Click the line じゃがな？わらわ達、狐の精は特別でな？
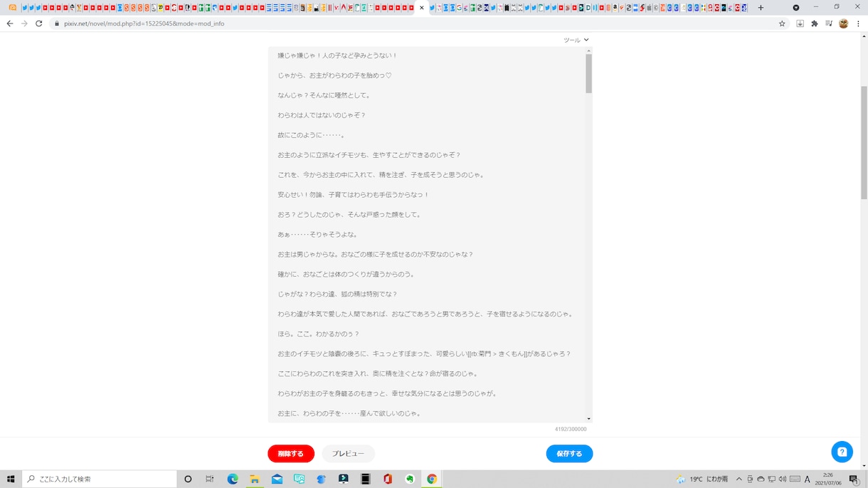Screen dimensions: 868x488 pyautogui.click(x=337, y=295)
